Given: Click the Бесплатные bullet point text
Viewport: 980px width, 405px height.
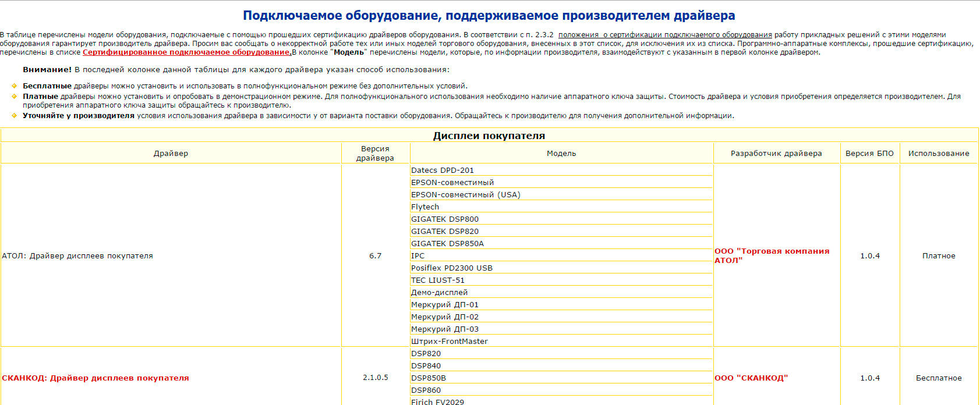Looking at the screenshot, I should 245,86.
